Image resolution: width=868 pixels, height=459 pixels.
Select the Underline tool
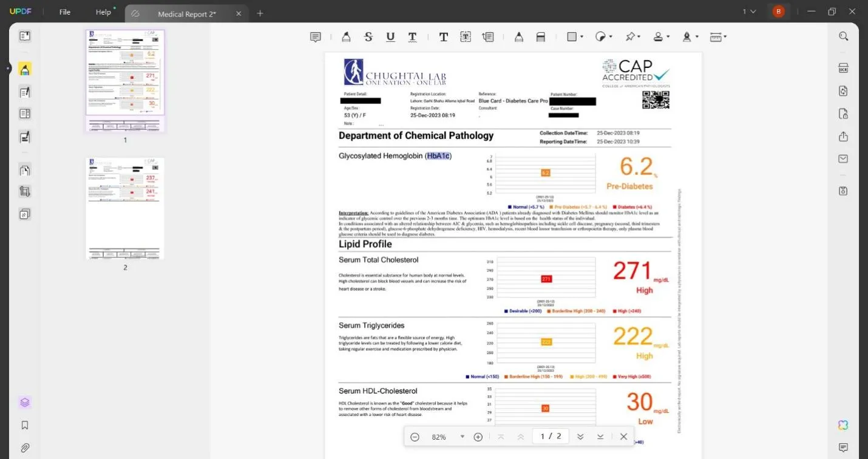point(390,37)
